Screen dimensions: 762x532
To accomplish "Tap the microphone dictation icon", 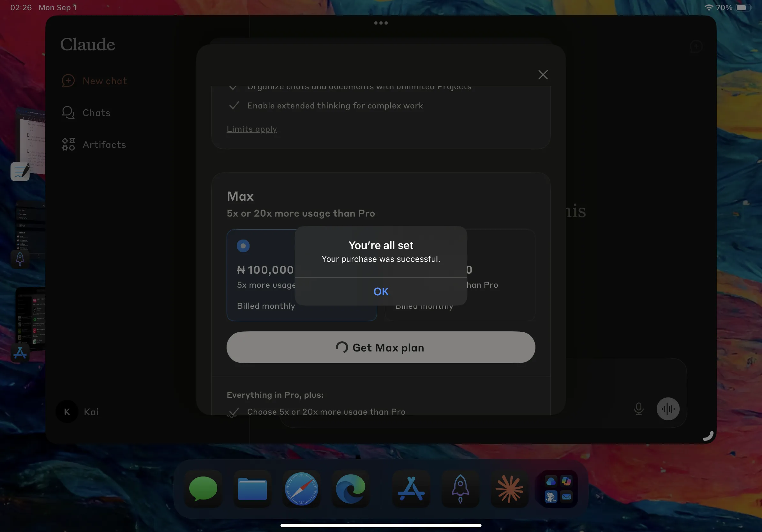I will (x=639, y=409).
